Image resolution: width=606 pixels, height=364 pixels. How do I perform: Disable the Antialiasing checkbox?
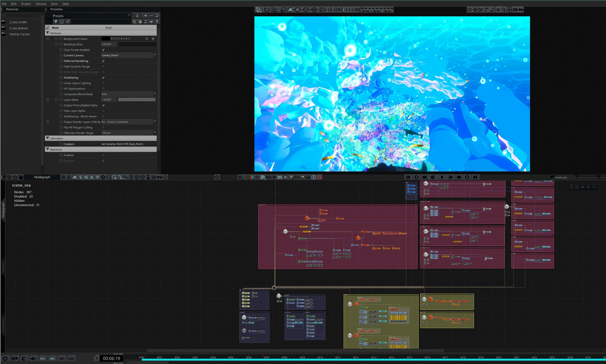tap(103, 77)
